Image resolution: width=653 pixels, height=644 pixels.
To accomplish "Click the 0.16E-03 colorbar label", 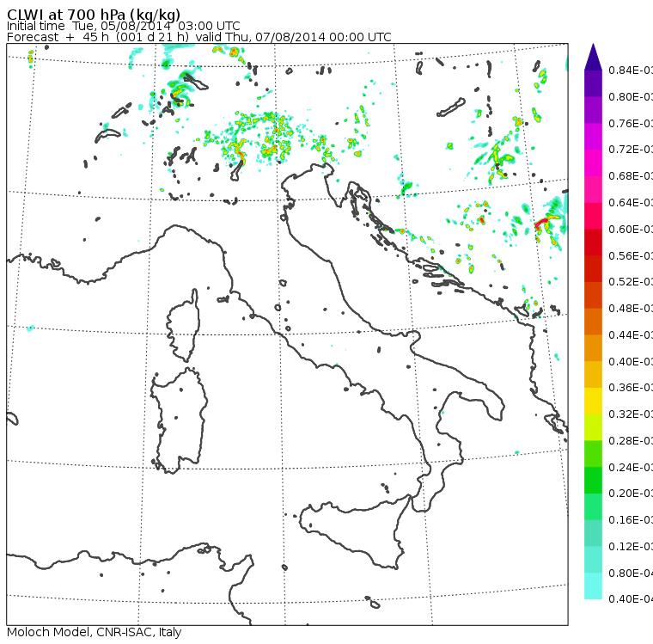I will pos(631,520).
